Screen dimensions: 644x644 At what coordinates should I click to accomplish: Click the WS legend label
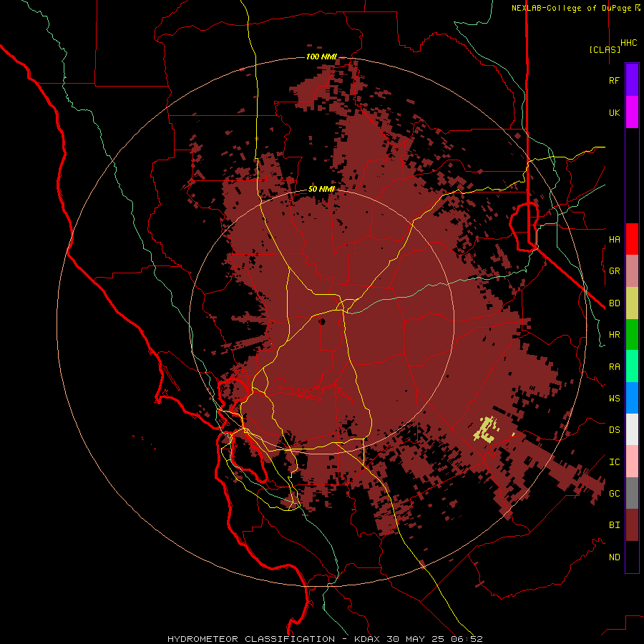click(x=614, y=399)
